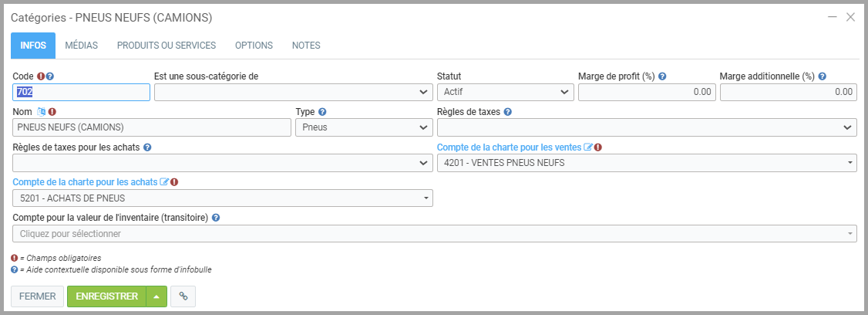Open the Type dropdown showing Pneus
Viewport: 868px width, 315px height.
(364, 127)
